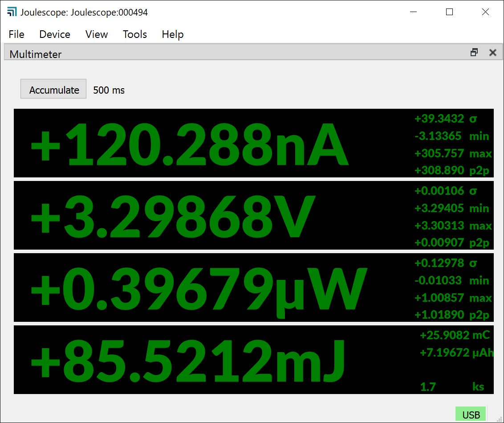This screenshot has width=504, height=423.
Task: Click the power max value +1.00857
Action: click(439, 298)
